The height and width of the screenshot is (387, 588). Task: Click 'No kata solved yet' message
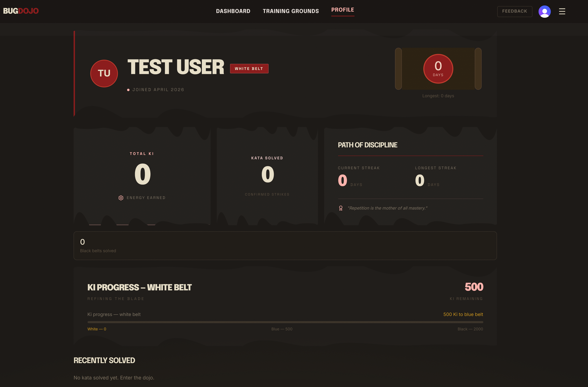pos(114,378)
